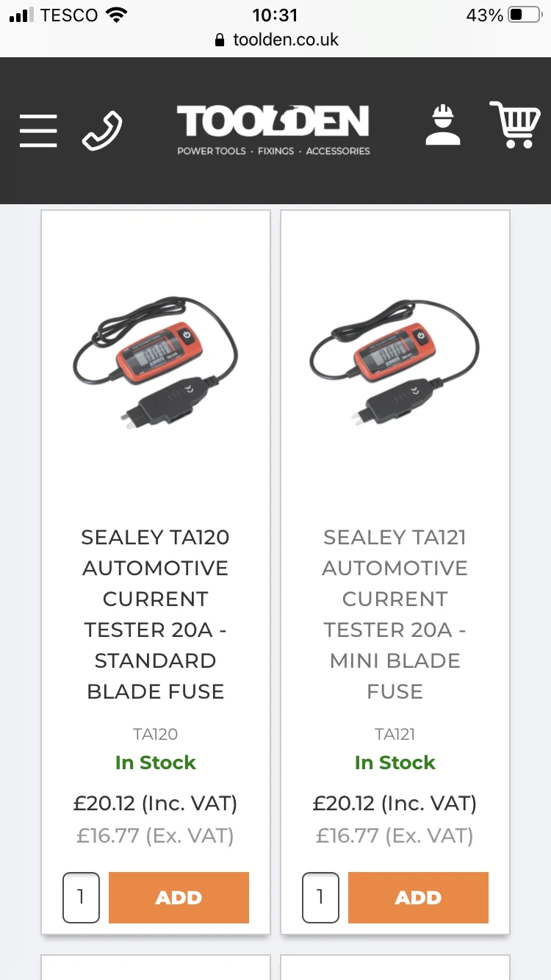
Task: Open the user account icon
Action: (443, 126)
